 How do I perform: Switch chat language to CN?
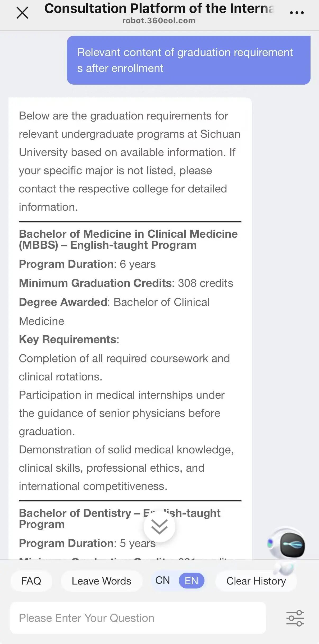coord(162,581)
